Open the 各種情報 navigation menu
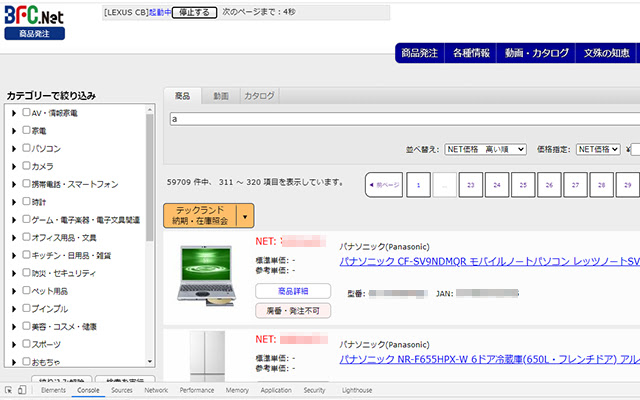The height and width of the screenshot is (400, 640). pos(471,53)
